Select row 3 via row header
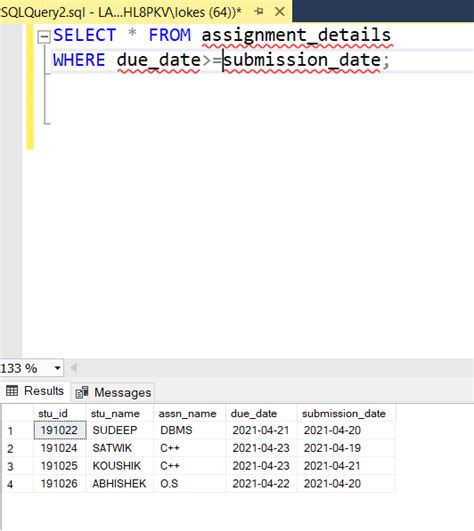Screen dimensions: 474x531 18,466
